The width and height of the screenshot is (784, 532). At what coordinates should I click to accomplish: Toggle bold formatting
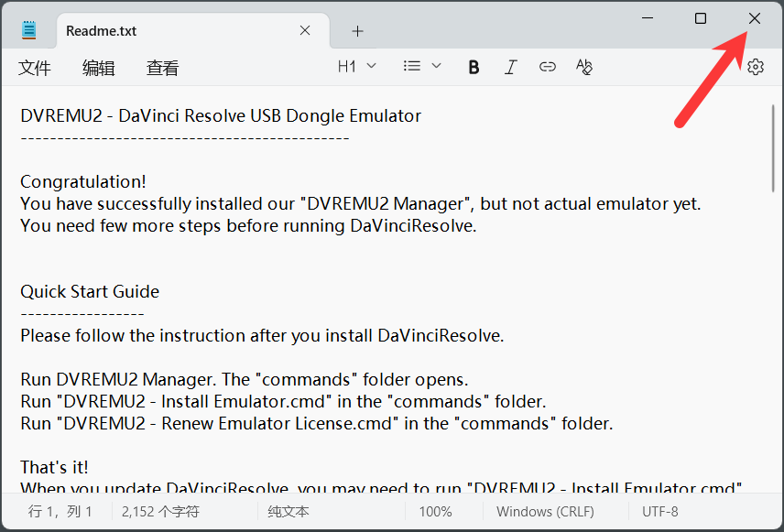474,67
